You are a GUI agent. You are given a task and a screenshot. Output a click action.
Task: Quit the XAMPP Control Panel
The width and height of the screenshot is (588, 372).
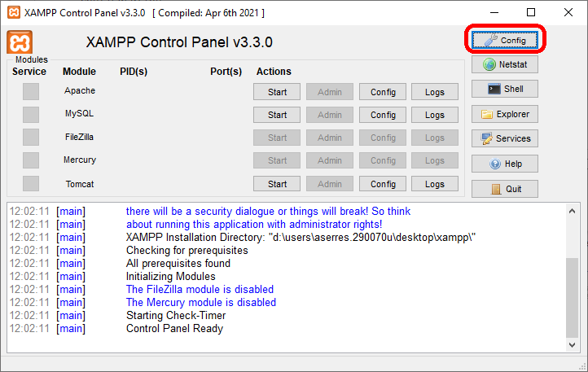tap(504, 189)
